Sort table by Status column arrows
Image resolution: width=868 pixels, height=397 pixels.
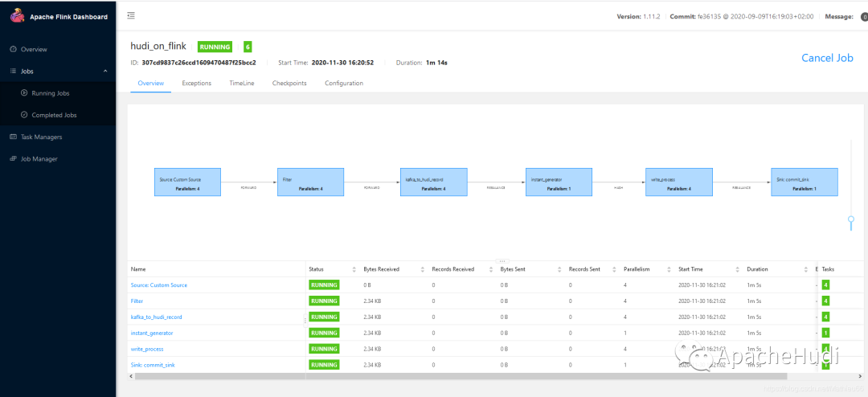(354, 270)
